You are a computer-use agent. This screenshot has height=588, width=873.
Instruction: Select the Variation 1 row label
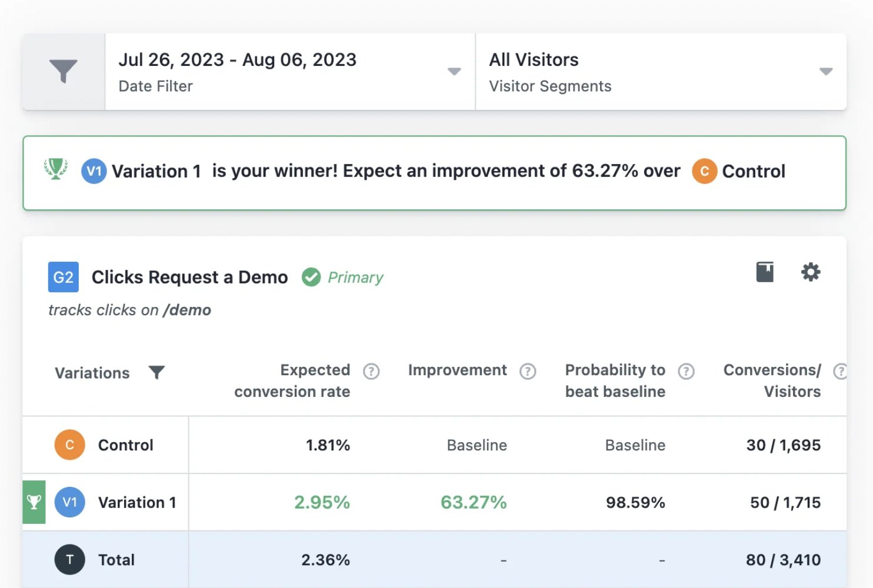(137, 502)
